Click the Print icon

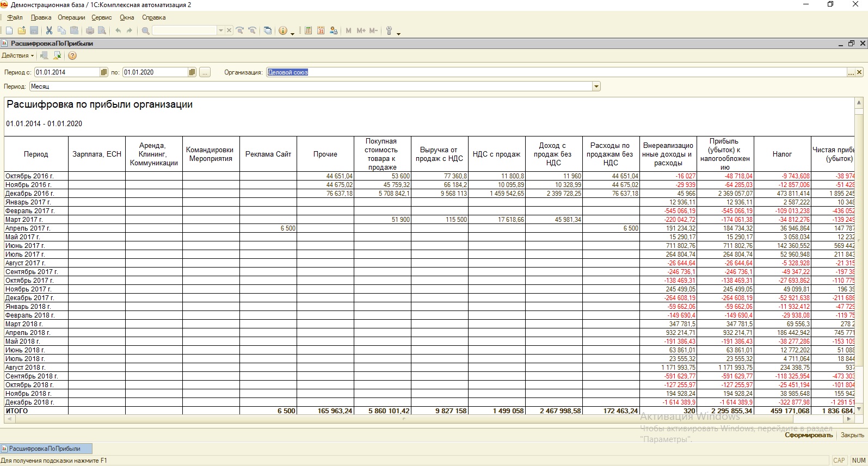[x=90, y=30]
